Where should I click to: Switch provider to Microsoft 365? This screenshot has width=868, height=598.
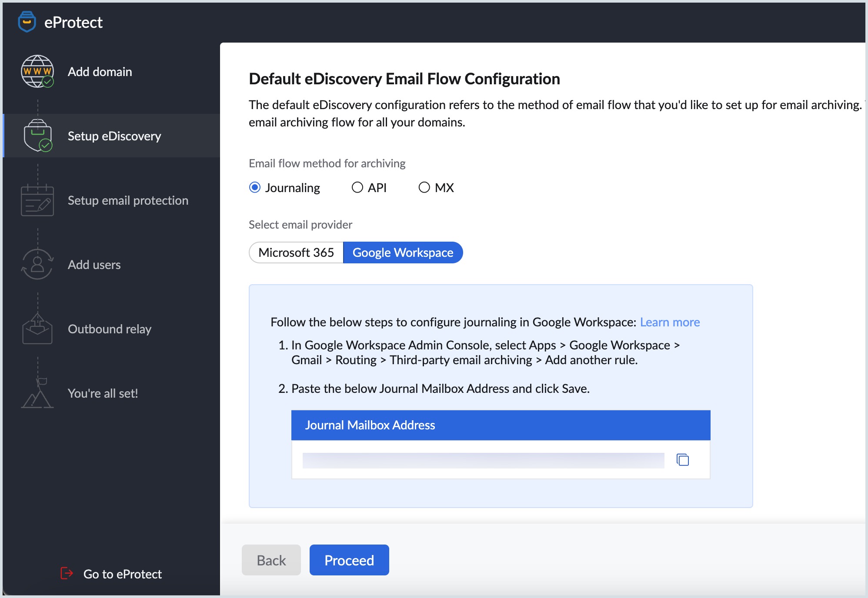tap(296, 252)
